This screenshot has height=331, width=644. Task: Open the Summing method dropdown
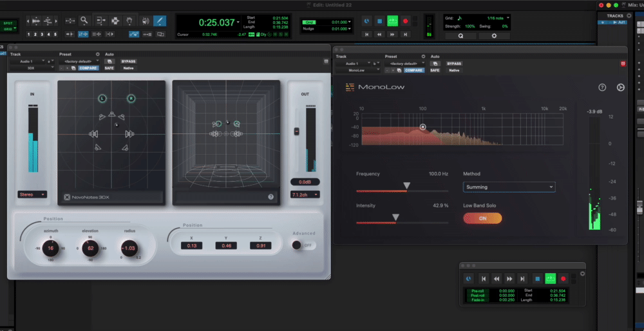[509, 187]
